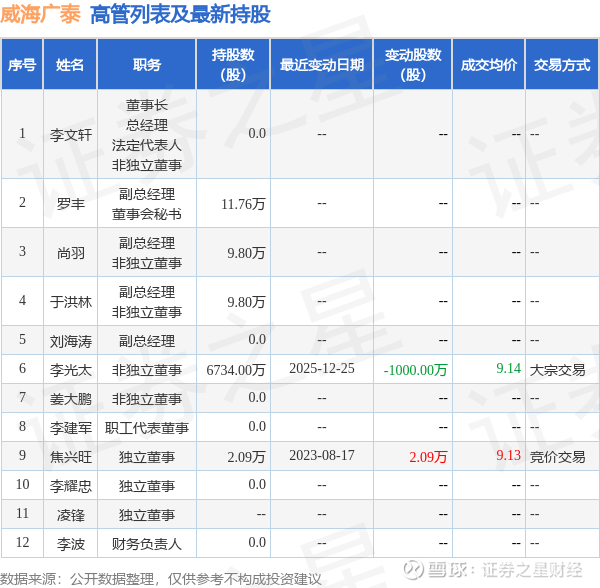Select the 序号 column header
The image size is (600, 588).
pos(22,65)
